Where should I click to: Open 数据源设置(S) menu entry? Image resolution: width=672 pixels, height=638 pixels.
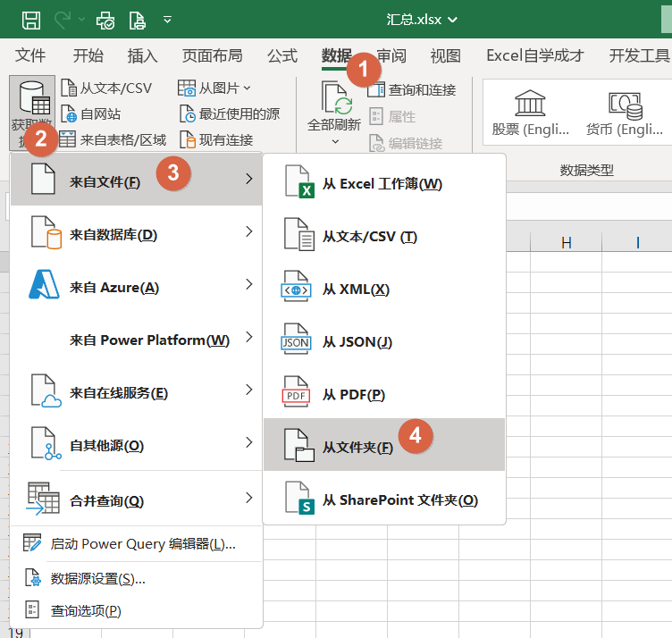[137, 578]
